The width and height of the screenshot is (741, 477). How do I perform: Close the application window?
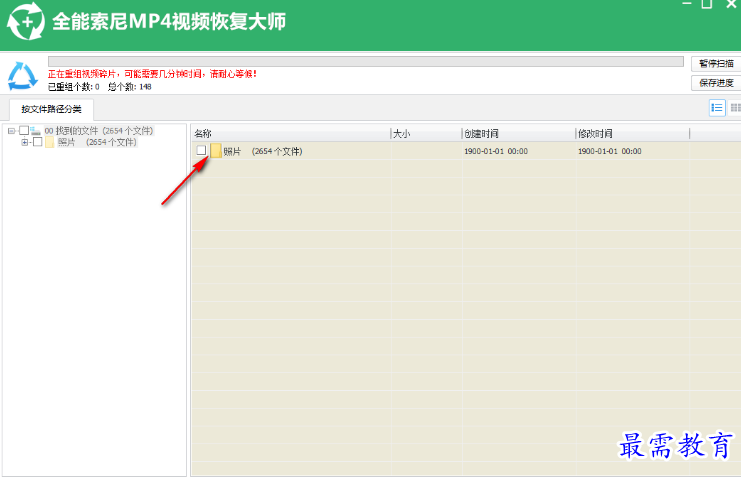(732, 4)
